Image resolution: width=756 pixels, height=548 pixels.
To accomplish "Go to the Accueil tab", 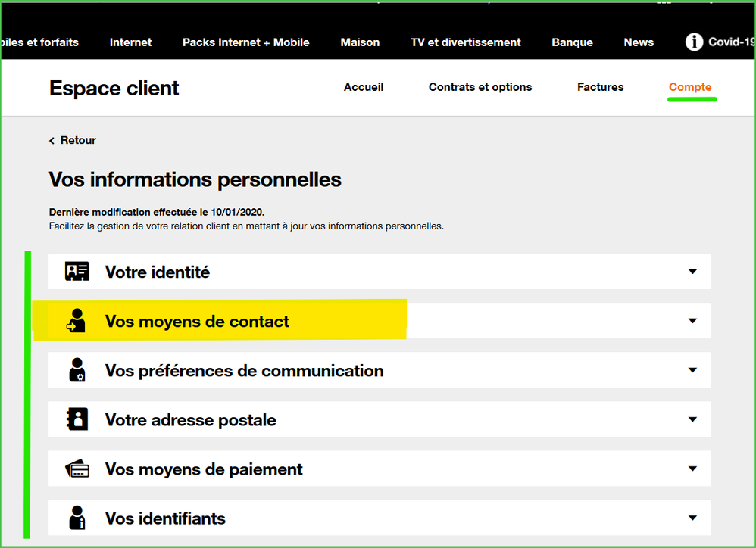I will (x=364, y=87).
